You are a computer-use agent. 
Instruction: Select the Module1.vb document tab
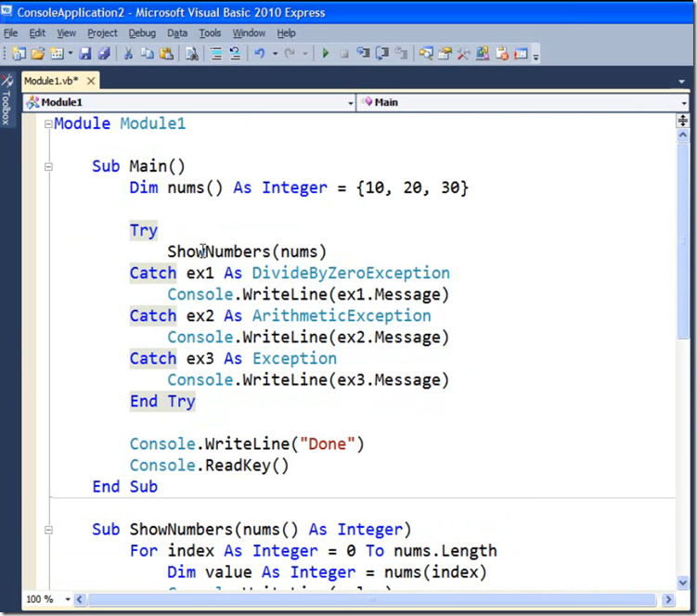(x=52, y=81)
